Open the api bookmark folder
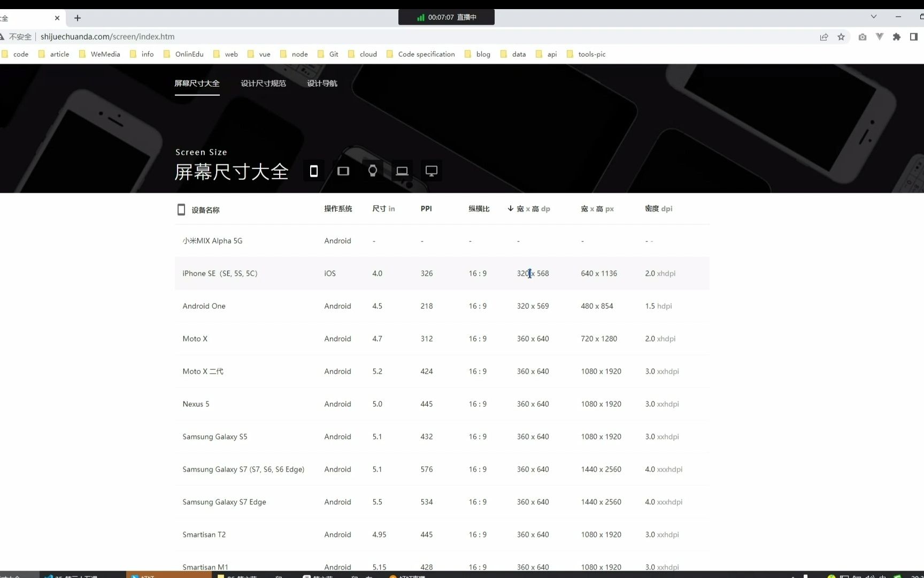The image size is (924, 578). (x=546, y=54)
